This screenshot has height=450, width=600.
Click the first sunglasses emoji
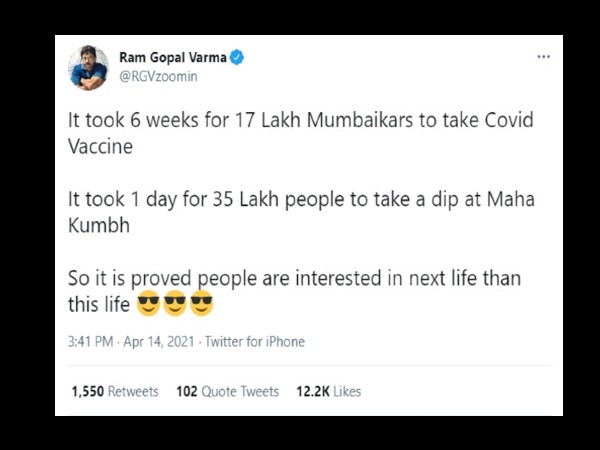(x=148, y=303)
